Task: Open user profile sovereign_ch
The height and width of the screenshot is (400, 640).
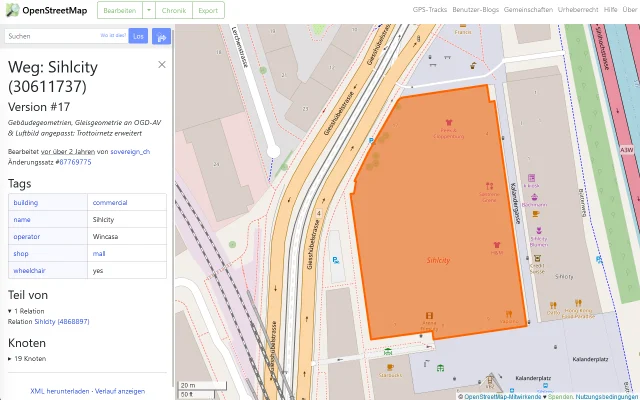Action: (130, 151)
